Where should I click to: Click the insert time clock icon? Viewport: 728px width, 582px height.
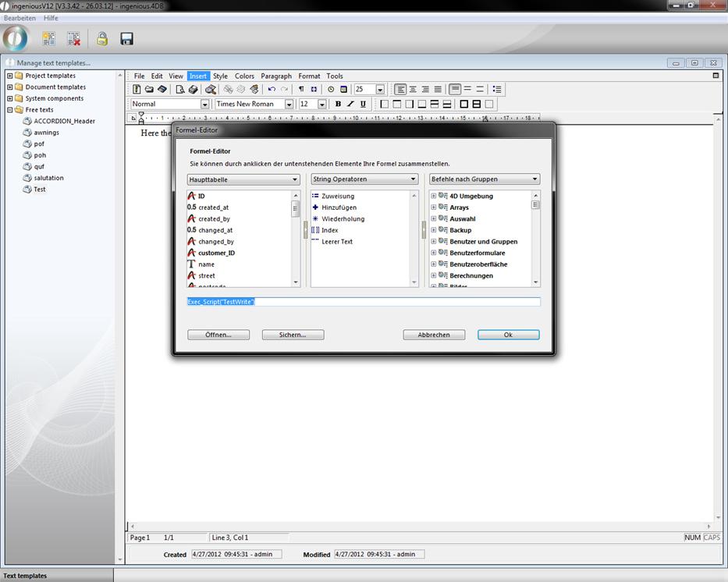tap(331, 90)
